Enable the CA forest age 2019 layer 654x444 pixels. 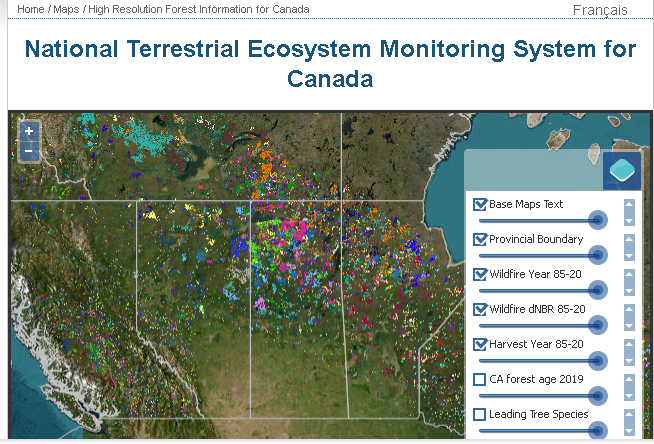click(x=480, y=379)
